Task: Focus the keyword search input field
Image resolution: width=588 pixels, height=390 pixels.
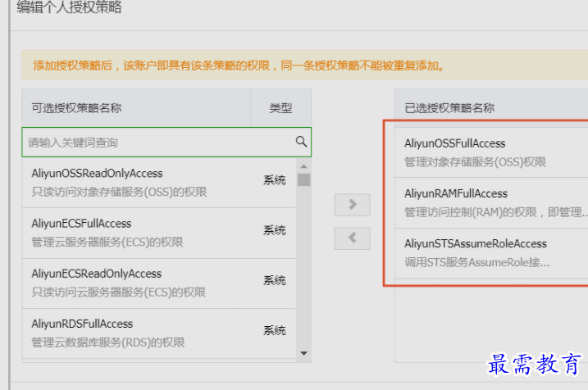Action: (166, 142)
